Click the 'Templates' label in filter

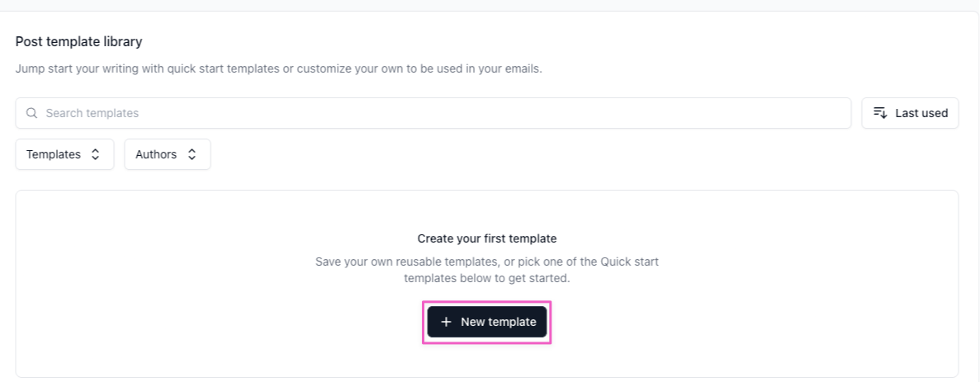point(53,154)
